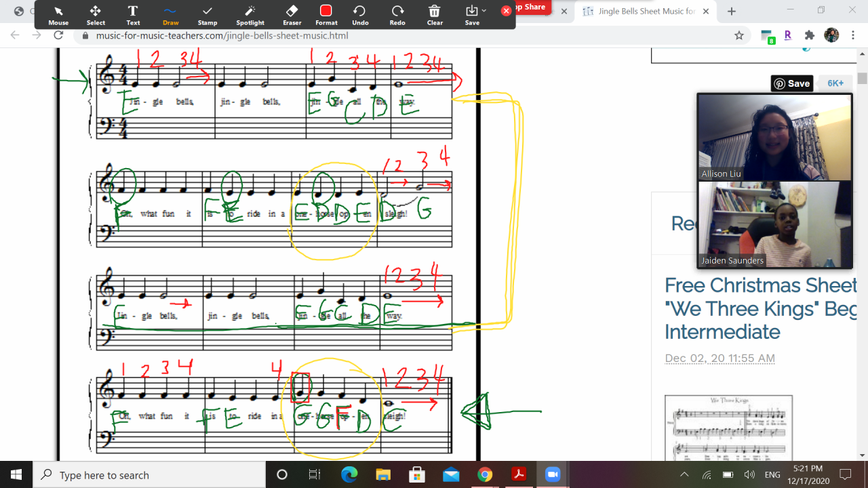Click the Dec 02, 20 11:55 AM date

719,358
